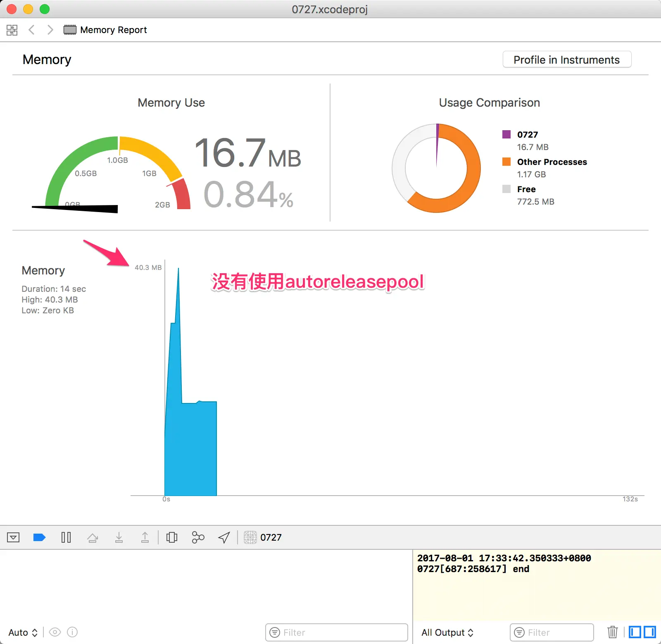Click Profile in Instruments button
The height and width of the screenshot is (644, 661).
click(567, 60)
